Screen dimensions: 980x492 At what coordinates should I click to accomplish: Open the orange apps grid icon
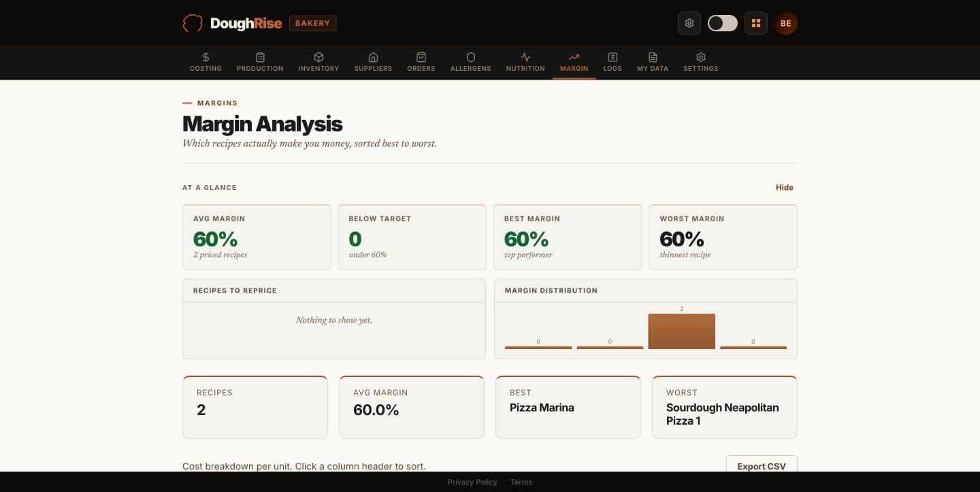[x=756, y=23]
